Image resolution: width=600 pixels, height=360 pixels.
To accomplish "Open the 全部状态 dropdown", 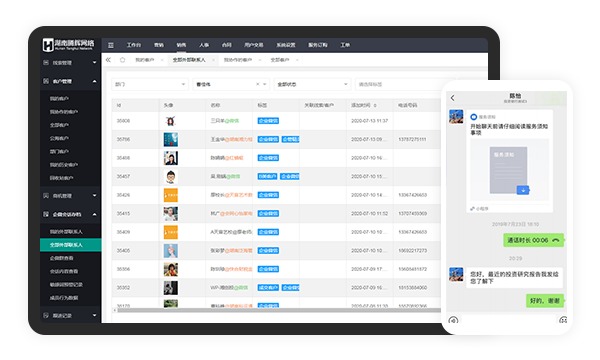I will click(312, 84).
